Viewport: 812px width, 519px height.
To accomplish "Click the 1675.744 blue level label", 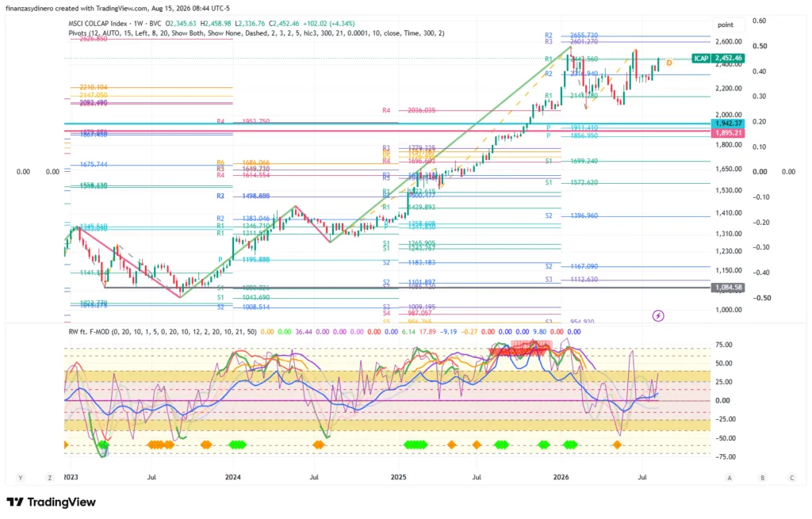I will [x=94, y=165].
